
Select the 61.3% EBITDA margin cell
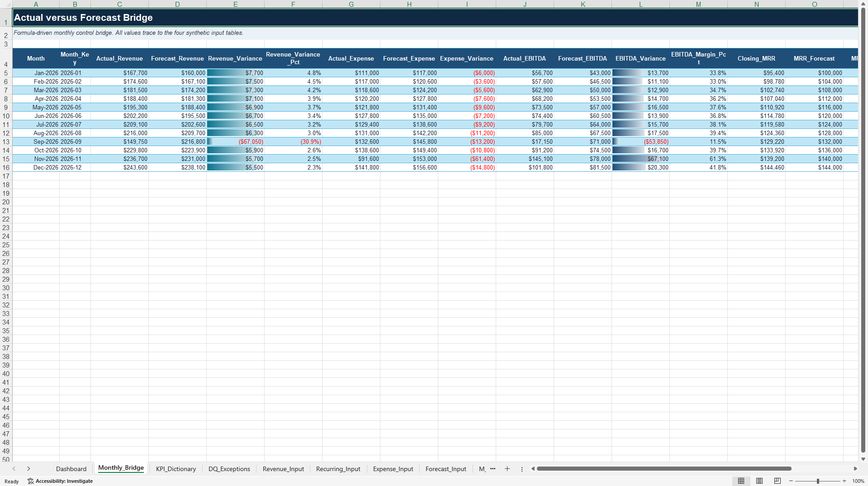click(698, 159)
